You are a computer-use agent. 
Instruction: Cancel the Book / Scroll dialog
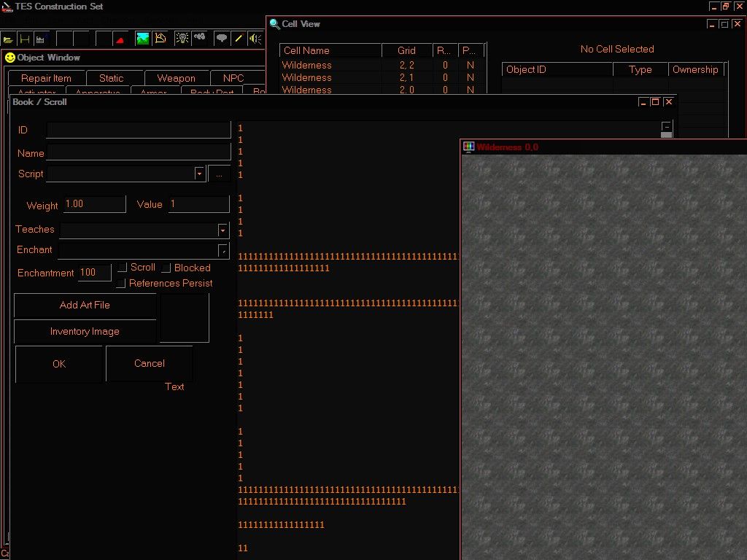149,363
